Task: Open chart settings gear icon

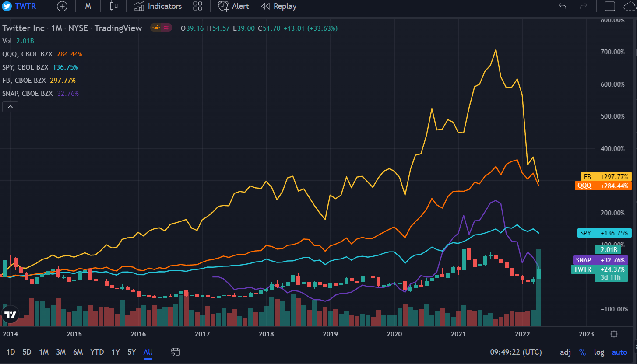Action: (x=614, y=334)
